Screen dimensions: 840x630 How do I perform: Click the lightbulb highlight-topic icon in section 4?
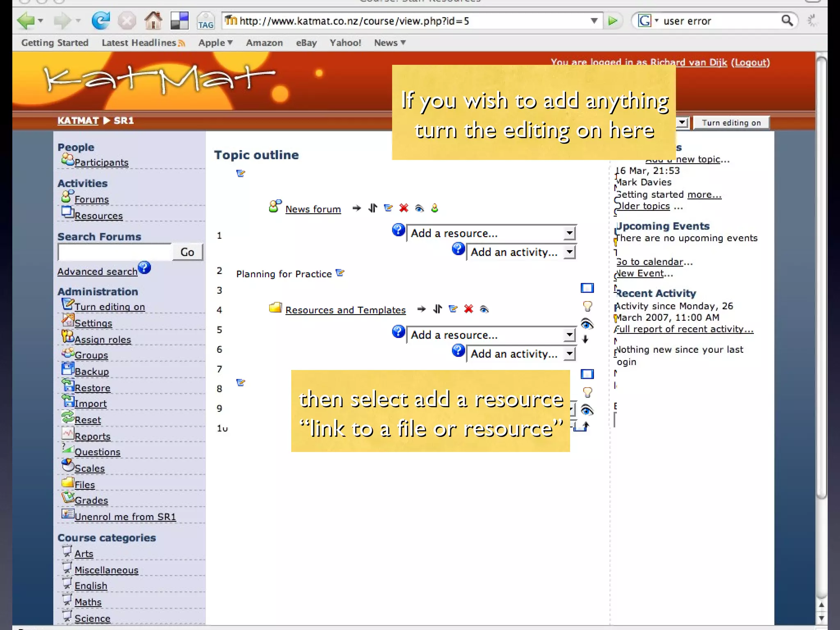pos(587,306)
